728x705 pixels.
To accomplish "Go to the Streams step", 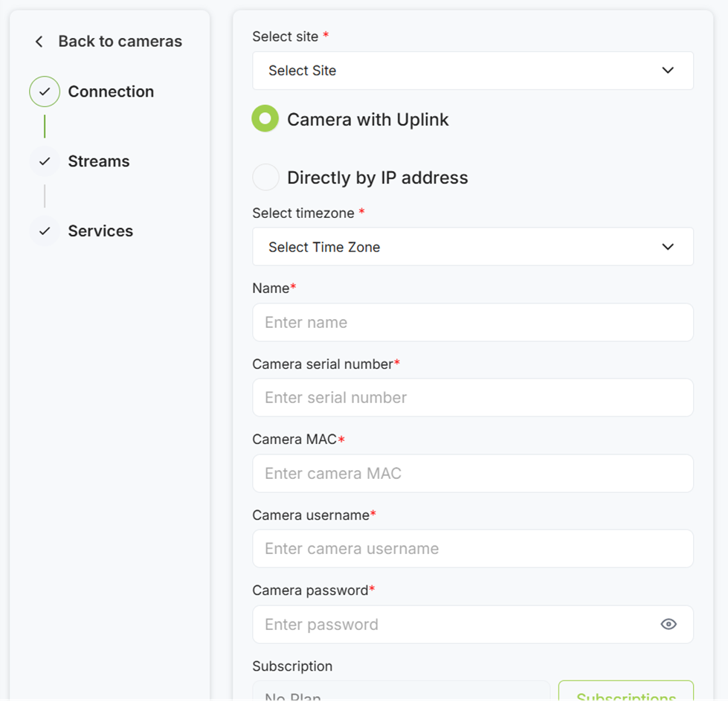I will pyautogui.click(x=99, y=161).
